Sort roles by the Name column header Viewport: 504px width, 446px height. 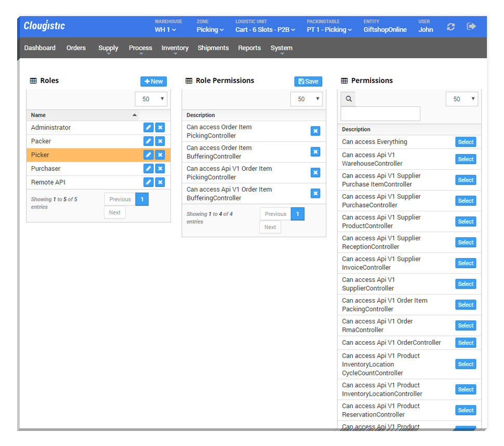[x=83, y=115]
